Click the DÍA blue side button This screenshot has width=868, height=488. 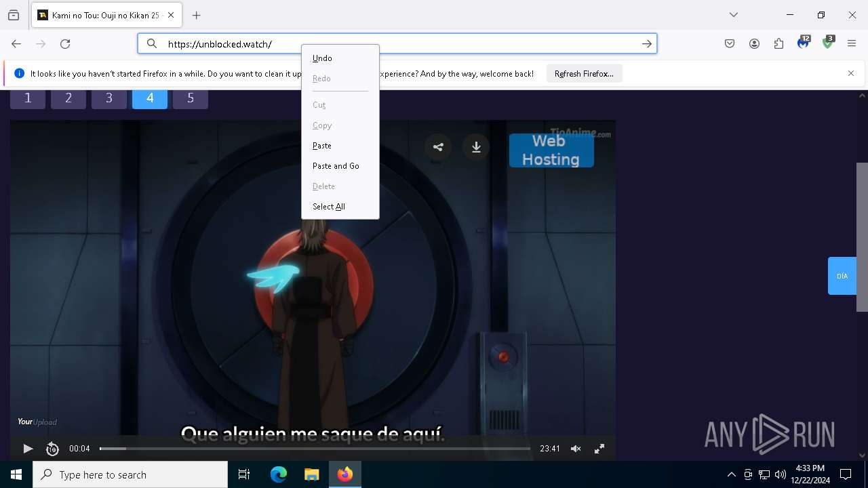(842, 276)
